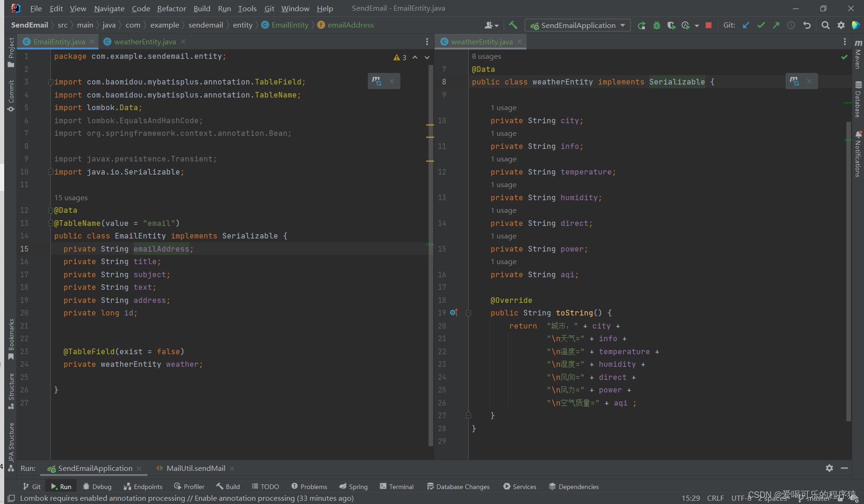Screen dimensions: 864x504
Task: Collapse toString method fold on line 19
Action: pos(469,313)
